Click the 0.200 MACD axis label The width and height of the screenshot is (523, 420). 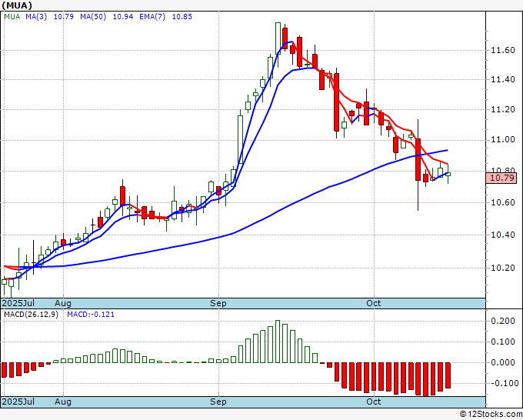(x=503, y=322)
